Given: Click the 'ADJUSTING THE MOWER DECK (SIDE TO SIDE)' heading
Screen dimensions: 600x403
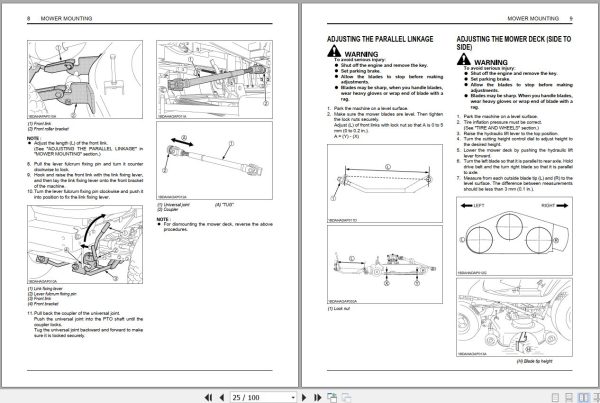Looking at the screenshot, I should pyautogui.click(x=514, y=43).
